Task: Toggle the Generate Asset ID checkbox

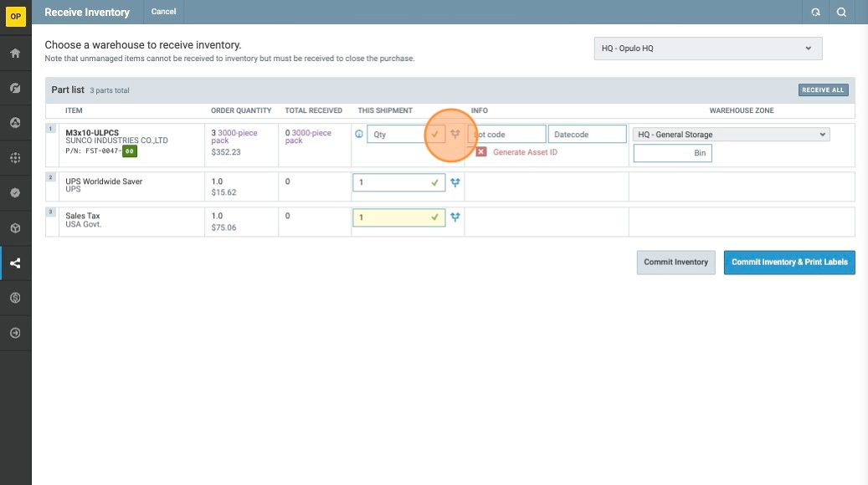Action: (x=481, y=152)
